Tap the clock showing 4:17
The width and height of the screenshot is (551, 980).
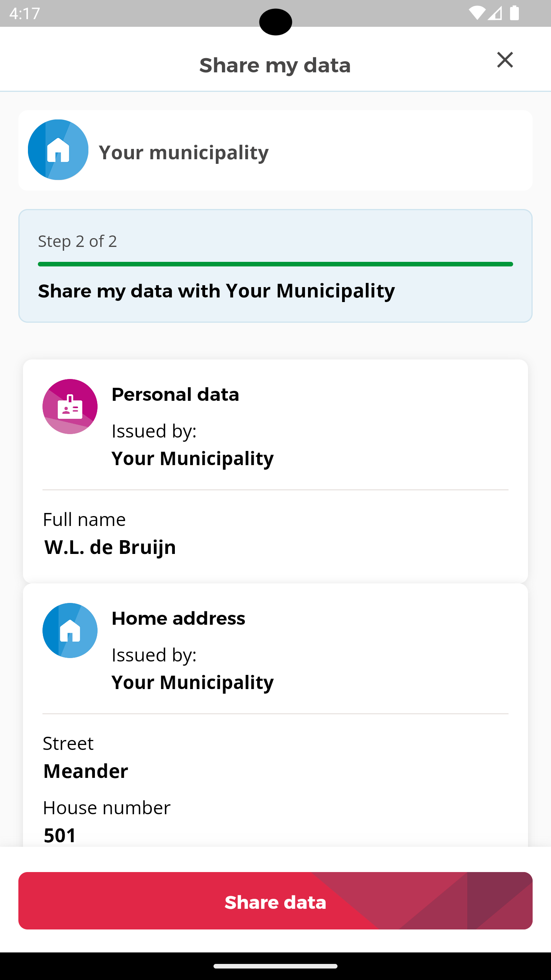coord(25,13)
